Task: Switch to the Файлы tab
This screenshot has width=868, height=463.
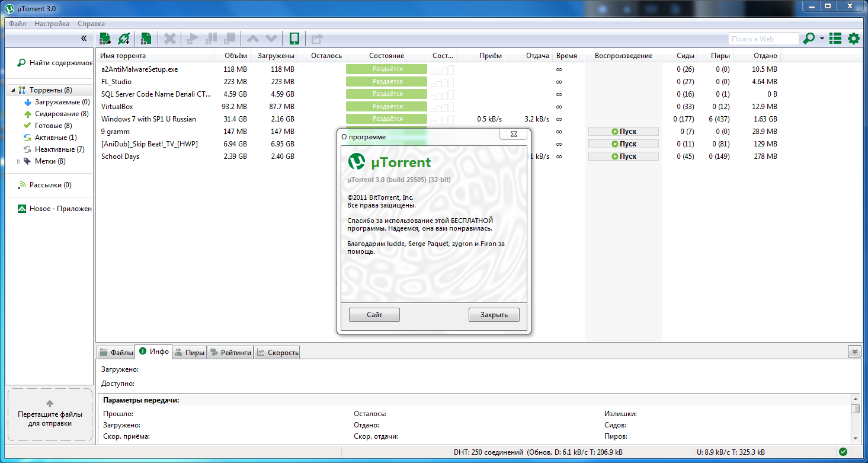Action: click(116, 353)
